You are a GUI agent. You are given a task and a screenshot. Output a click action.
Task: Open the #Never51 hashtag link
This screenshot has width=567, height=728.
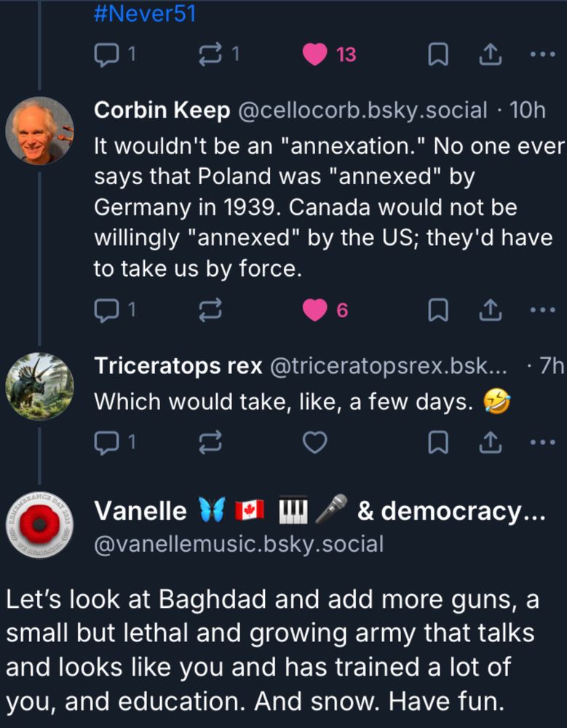[x=145, y=14]
